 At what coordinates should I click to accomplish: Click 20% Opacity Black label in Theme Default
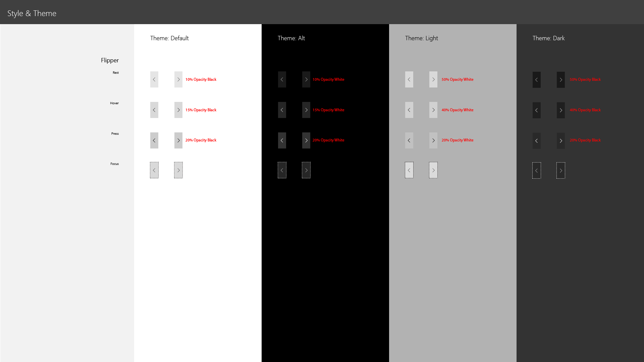tap(201, 140)
